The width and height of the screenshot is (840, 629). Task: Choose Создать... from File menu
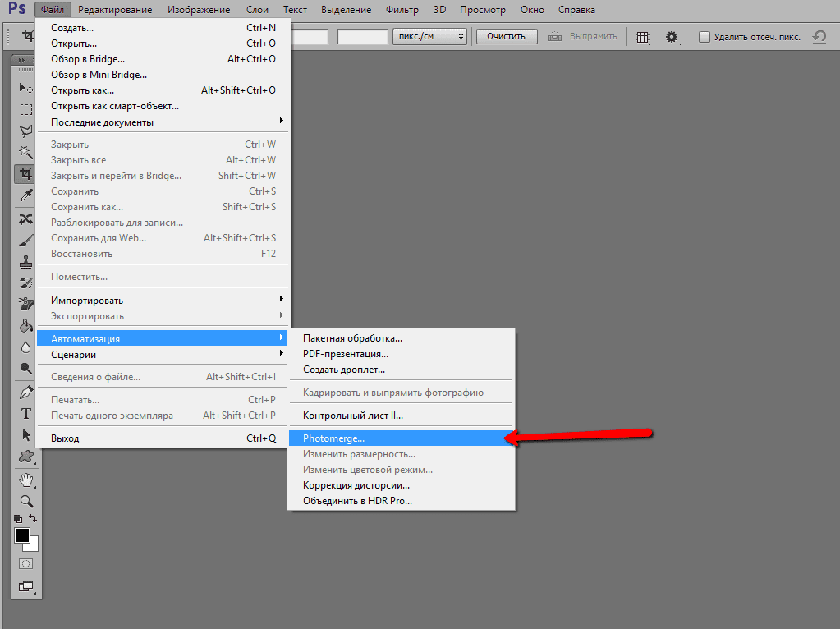point(163,28)
